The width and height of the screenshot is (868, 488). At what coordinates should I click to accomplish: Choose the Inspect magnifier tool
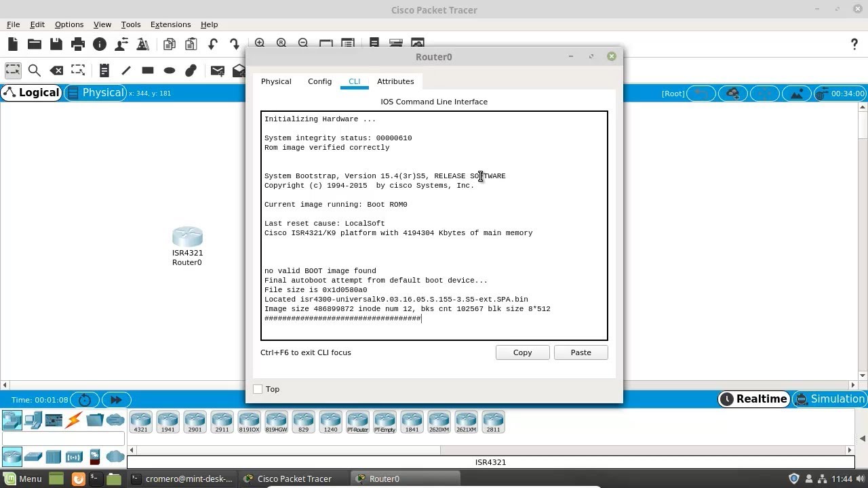pos(35,70)
